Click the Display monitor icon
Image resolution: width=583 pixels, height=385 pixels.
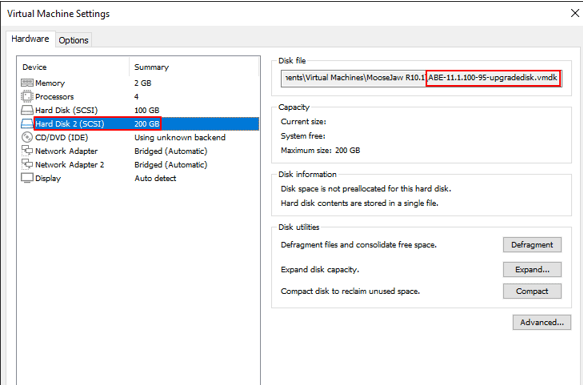pyautogui.click(x=27, y=178)
